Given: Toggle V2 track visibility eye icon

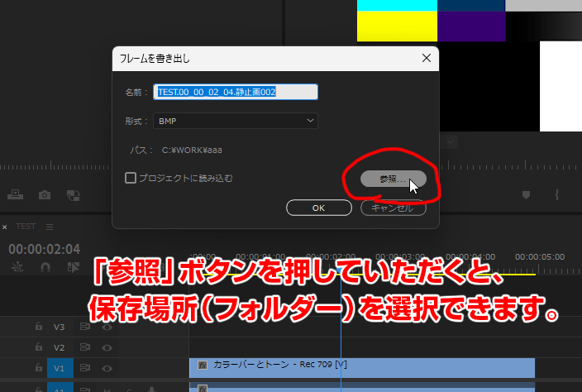Looking at the screenshot, I should tap(107, 348).
